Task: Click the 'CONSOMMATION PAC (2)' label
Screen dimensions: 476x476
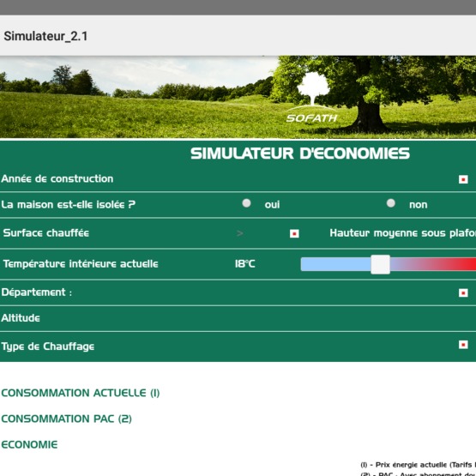Action: 67,419
